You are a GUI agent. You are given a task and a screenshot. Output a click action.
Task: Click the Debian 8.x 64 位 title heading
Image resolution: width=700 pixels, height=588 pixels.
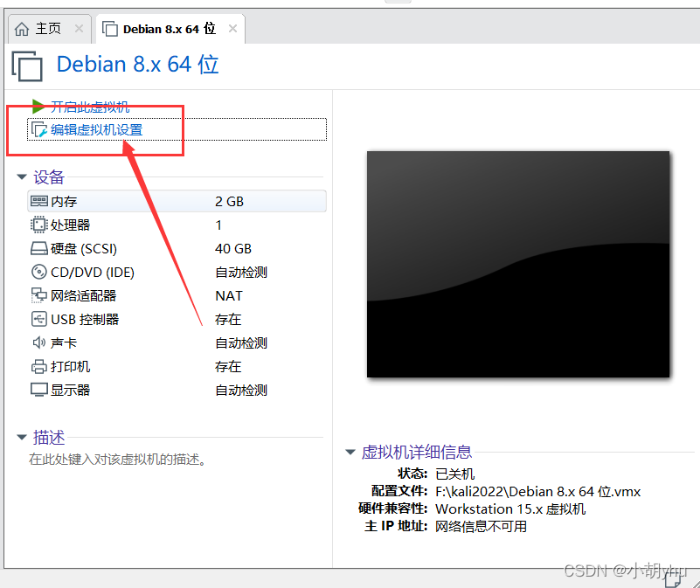(137, 65)
